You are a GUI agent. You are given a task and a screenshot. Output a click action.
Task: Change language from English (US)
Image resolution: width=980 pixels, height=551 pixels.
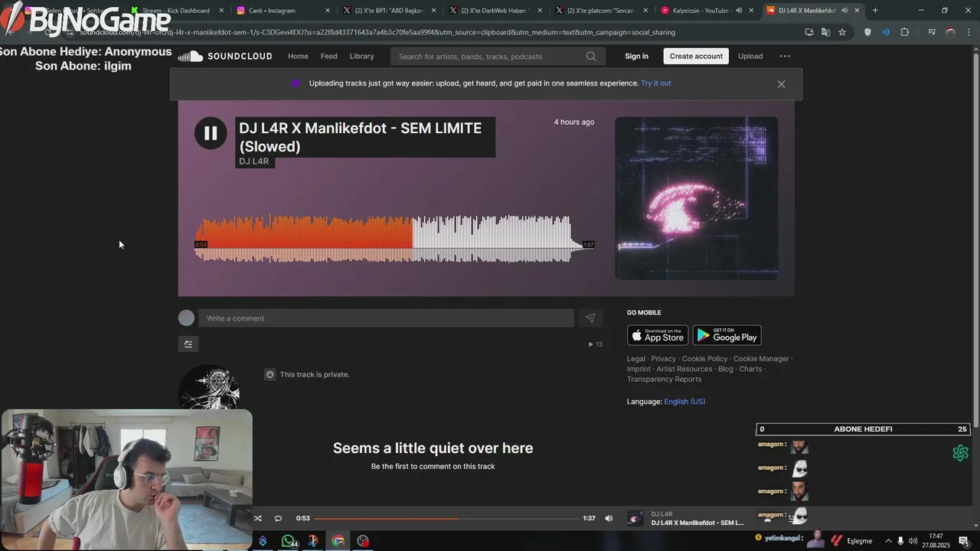684,402
